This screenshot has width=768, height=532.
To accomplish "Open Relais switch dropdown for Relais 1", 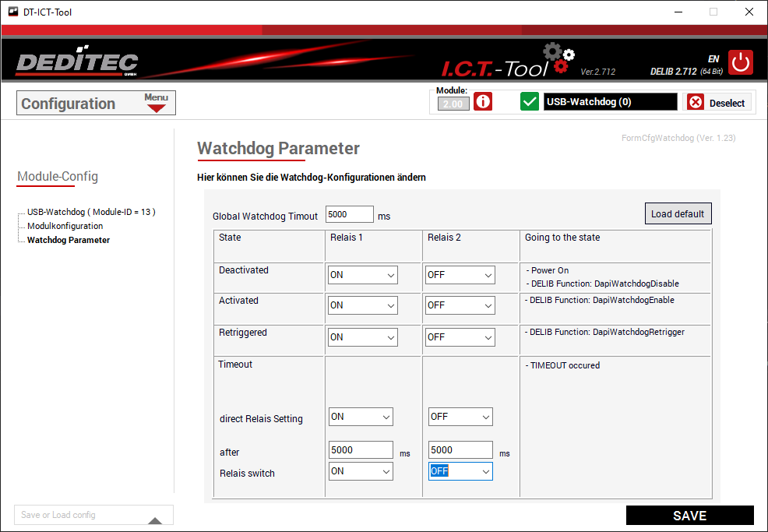I will click(x=360, y=471).
